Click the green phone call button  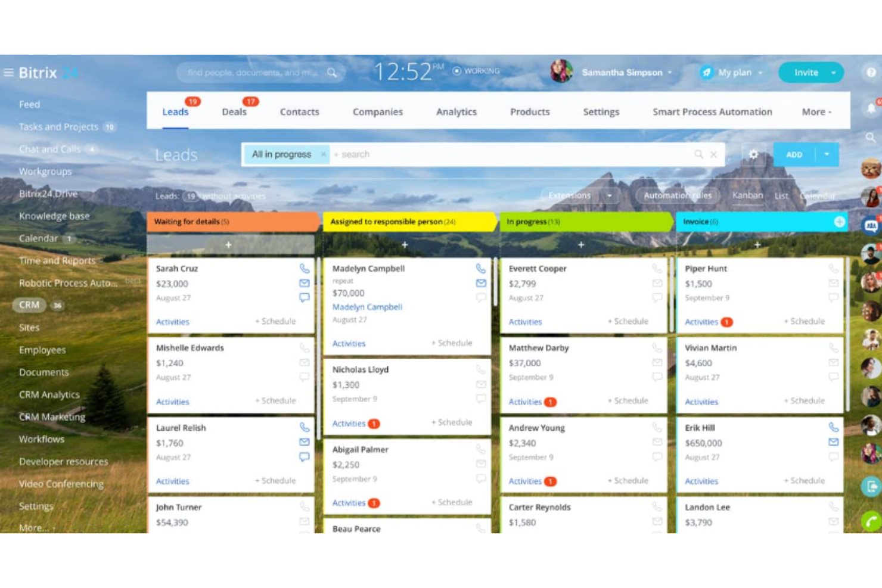point(871,522)
